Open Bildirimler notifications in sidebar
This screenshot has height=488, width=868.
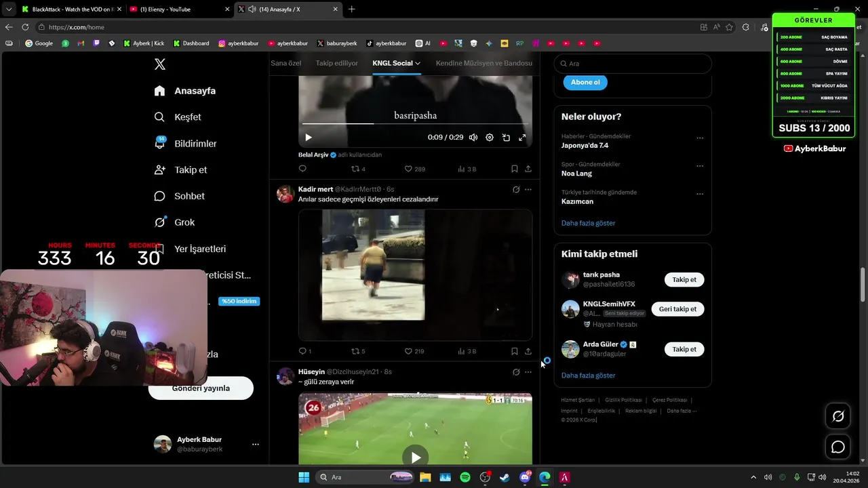[185, 143]
